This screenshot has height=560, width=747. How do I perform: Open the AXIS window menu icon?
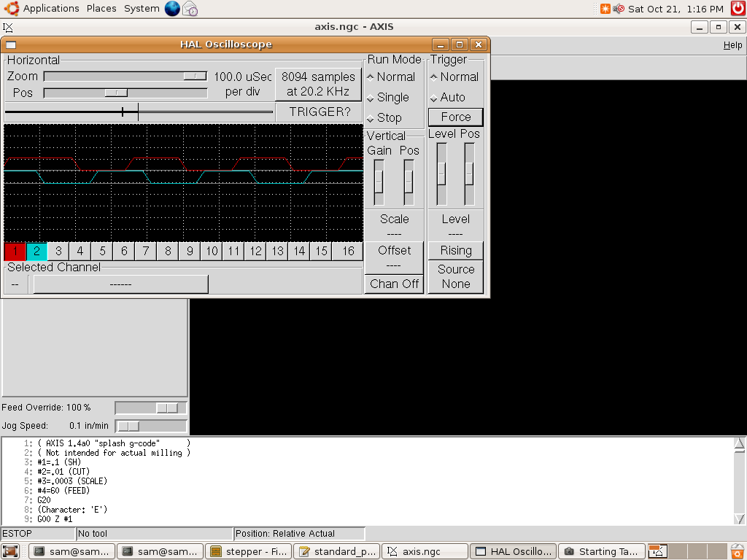point(7,27)
